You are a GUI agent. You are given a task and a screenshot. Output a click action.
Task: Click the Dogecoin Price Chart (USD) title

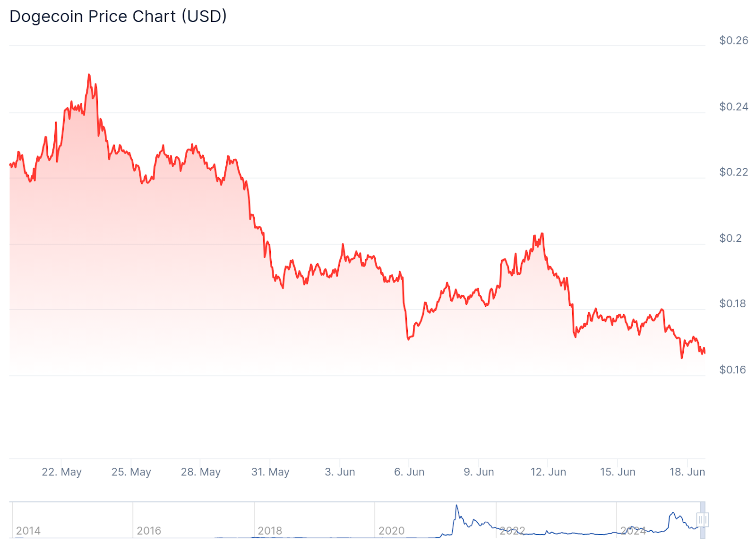(118, 17)
